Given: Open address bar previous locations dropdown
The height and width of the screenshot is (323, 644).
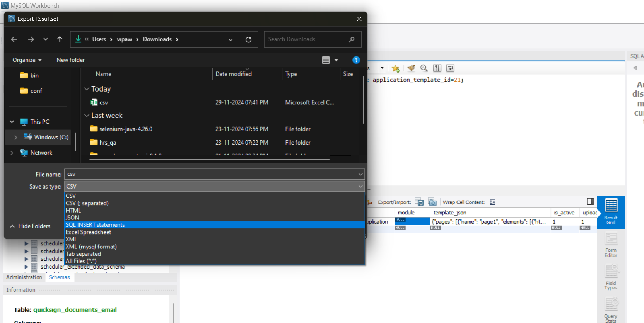Looking at the screenshot, I should pos(231,39).
